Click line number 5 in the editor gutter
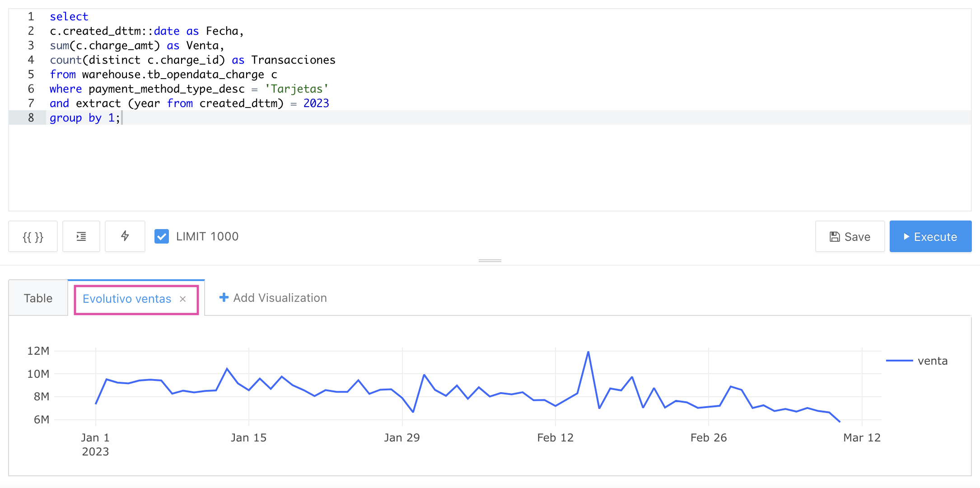The image size is (980, 488). (x=31, y=74)
